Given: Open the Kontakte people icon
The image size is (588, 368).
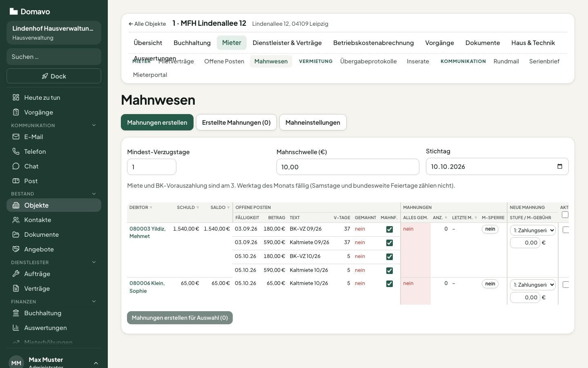Looking at the screenshot, I should point(16,220).
